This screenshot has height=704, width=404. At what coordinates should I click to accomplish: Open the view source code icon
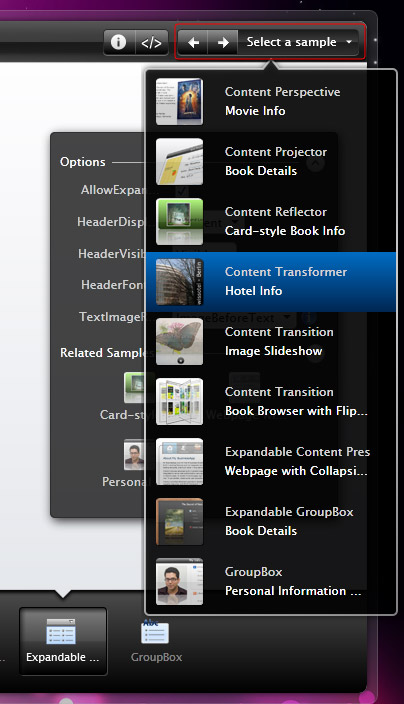tap(152, 42)
